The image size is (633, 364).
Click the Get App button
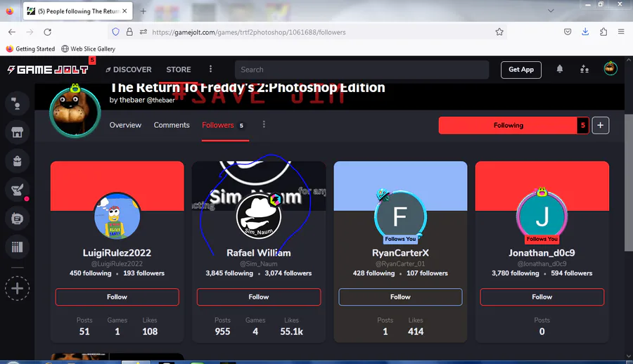tap(520, 70)
